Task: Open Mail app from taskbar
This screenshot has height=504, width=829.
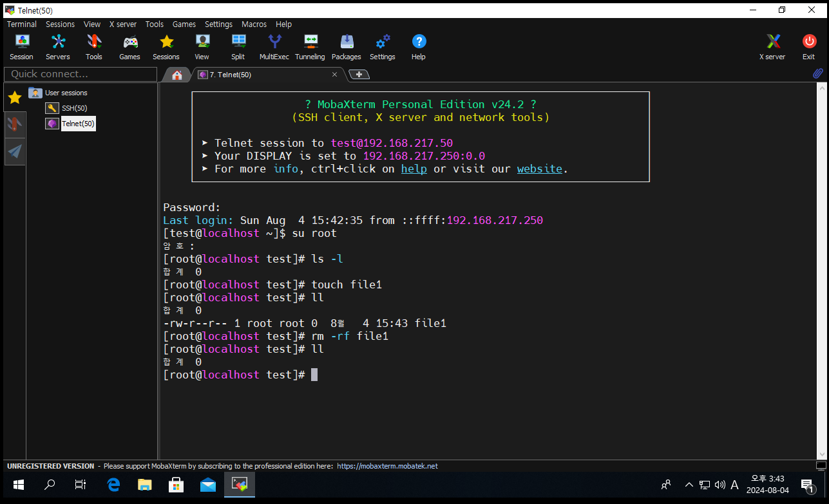Action: (208, 485)
